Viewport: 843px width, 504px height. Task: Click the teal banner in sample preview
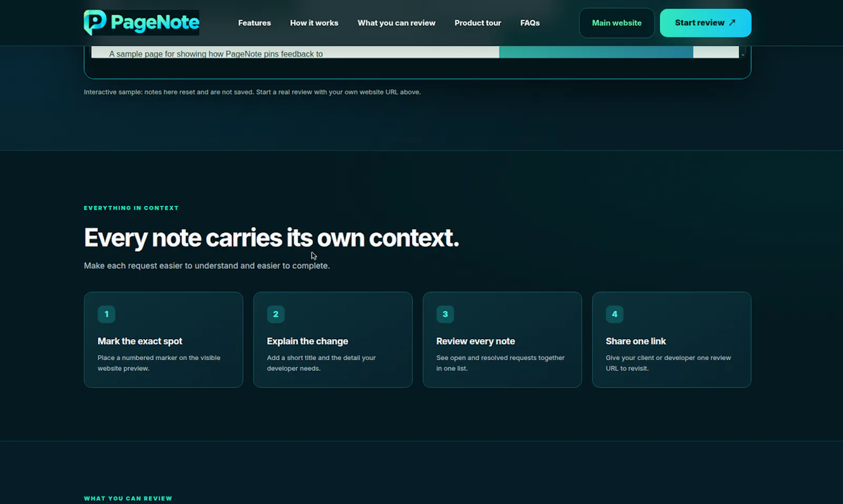point(596,52)
